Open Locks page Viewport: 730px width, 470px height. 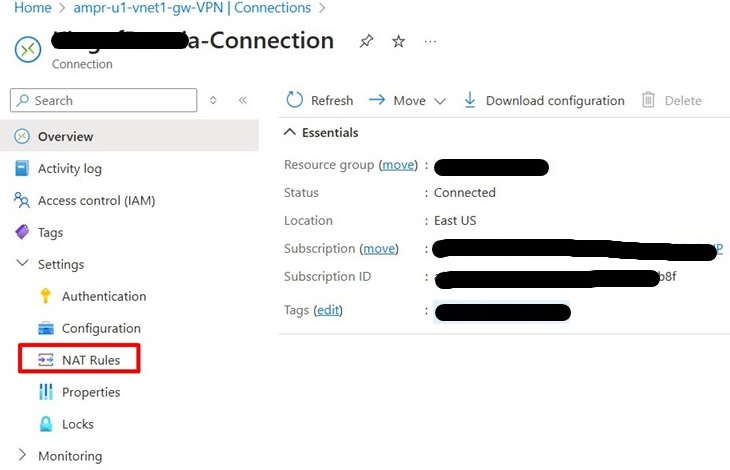[78, 424]
